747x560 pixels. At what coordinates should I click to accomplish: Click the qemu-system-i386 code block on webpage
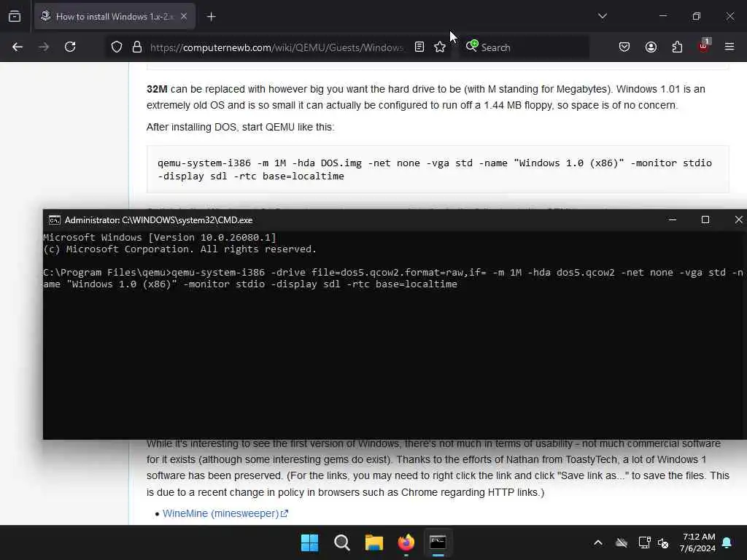pyautogui.click(x=438, y=169)
